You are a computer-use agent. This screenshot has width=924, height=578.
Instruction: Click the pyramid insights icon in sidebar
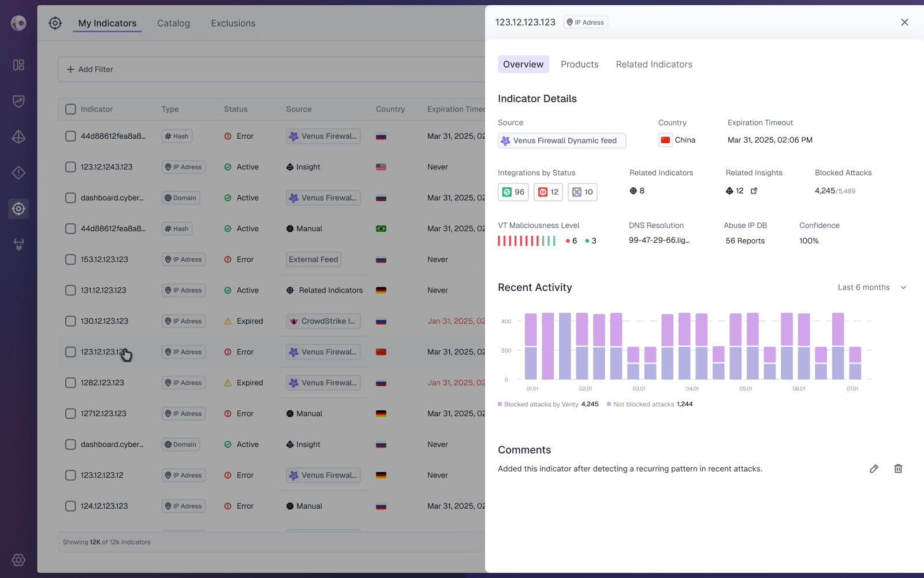click(x=18, y=137)
